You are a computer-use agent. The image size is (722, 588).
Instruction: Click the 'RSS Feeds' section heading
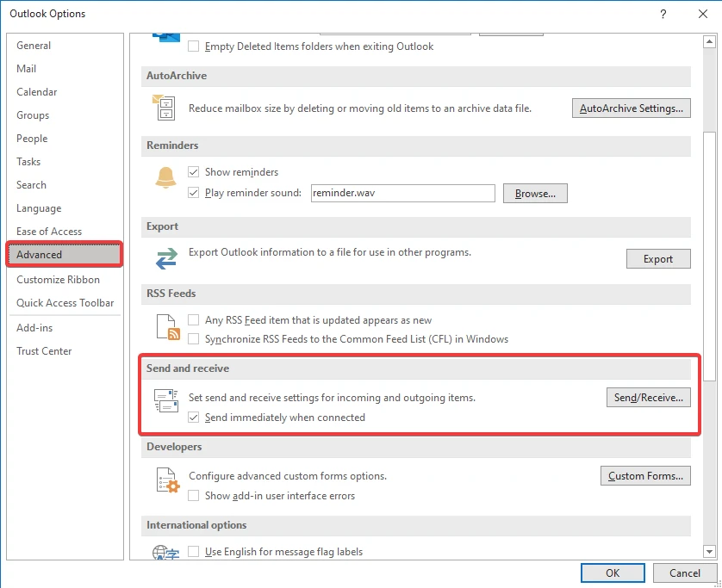[x=171, y=294]
